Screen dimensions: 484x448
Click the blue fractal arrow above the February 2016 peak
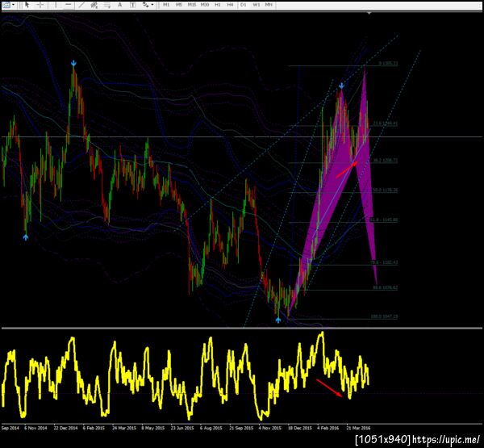pyautogui.click(x=341, y=86)
